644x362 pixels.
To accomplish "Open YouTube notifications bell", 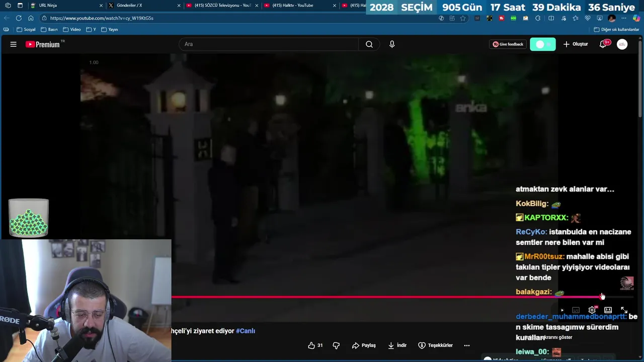I will coord(603,44).
